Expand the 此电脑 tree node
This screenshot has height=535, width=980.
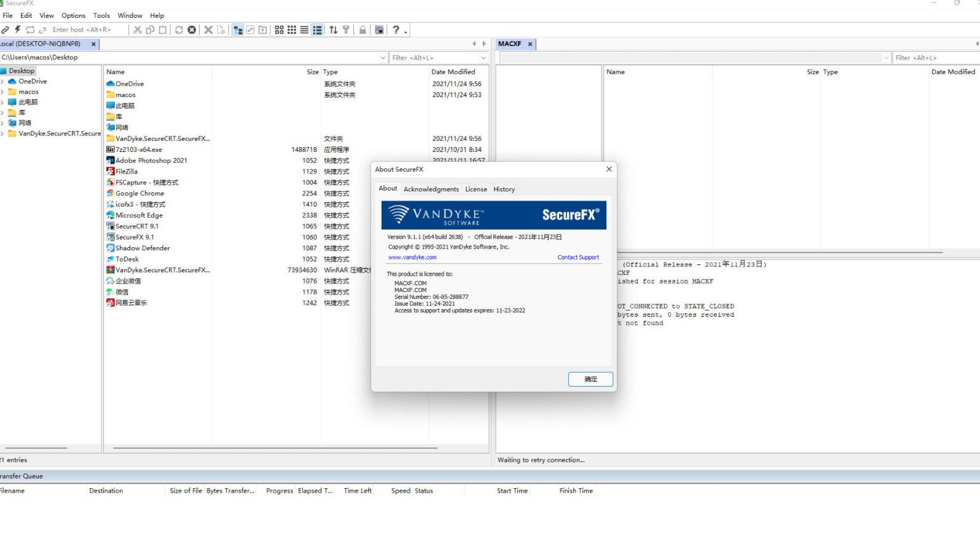pos(2,102)
